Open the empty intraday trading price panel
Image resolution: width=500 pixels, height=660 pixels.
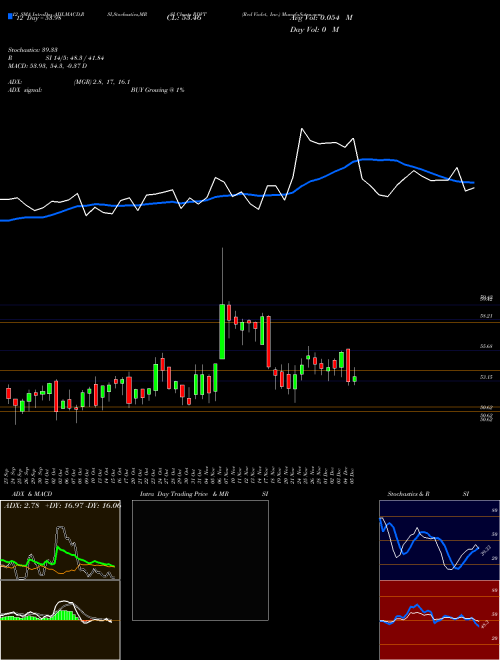coord(200,560)
